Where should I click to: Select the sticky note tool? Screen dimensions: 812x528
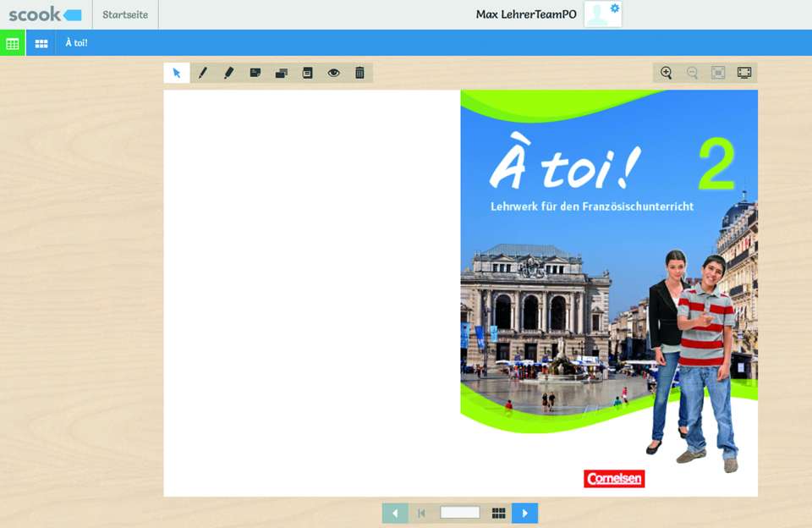point(255,73)
